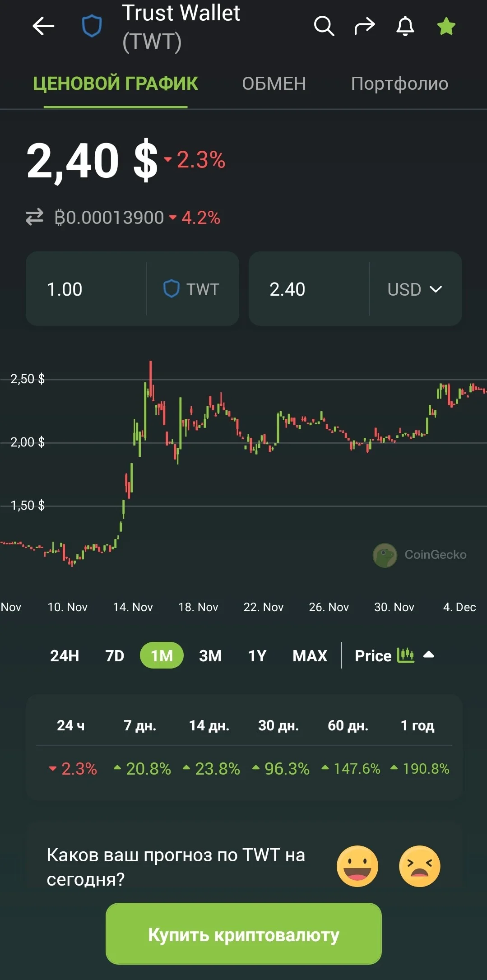Click the Trust Wallet (TWT) title

click(181, 27)
